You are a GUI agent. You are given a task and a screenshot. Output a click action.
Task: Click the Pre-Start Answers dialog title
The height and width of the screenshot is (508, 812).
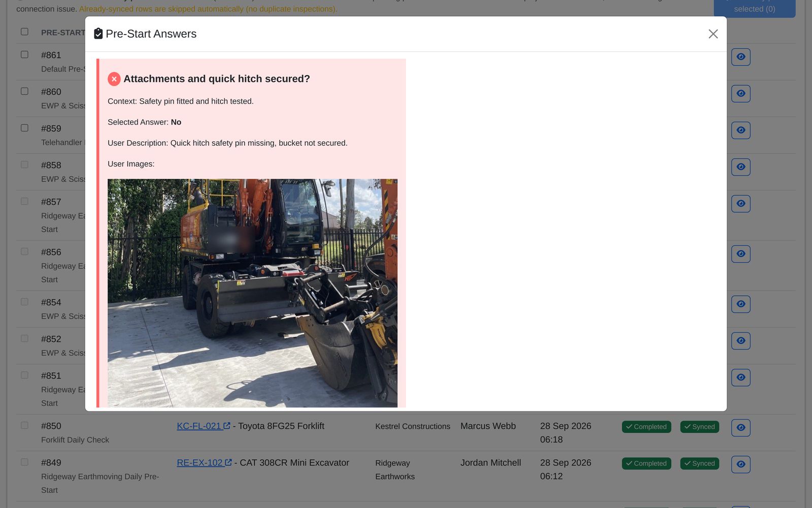coord(151,34)
